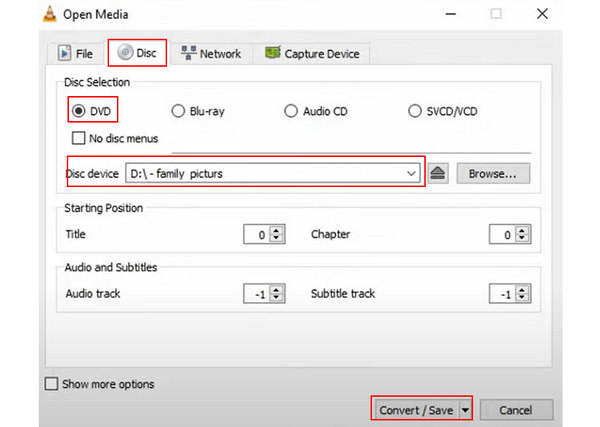Increase the Title value with up arrow
Screen dimensions: 600x427
click(x=276, y=230)
